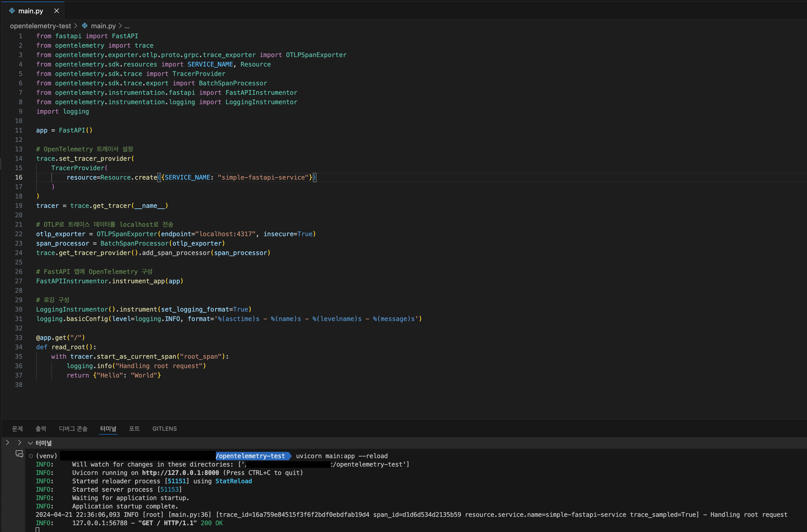This screenshot has height=532, width=807.
Task: Click second chevron arrow left of terminal header
Action: 19,442
